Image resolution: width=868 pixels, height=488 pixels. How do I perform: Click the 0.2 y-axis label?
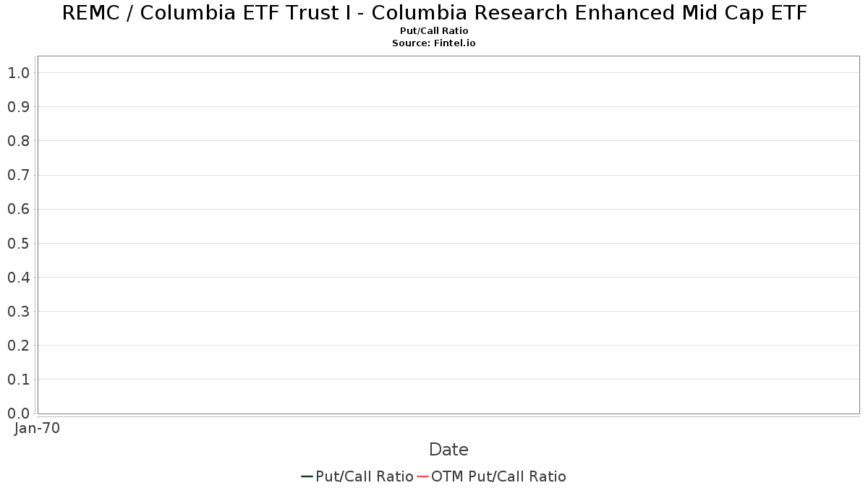tap(18, 346)
